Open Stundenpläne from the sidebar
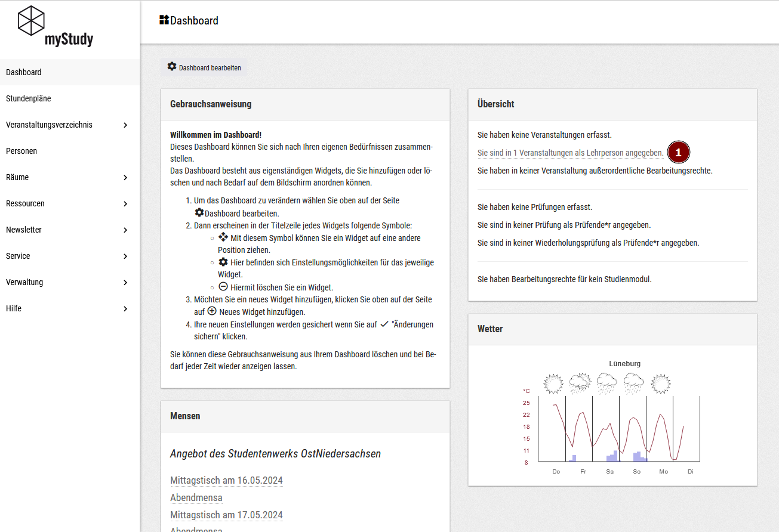Image resolution: width=779 pixels, height=532 pixels. pos(29,98)
